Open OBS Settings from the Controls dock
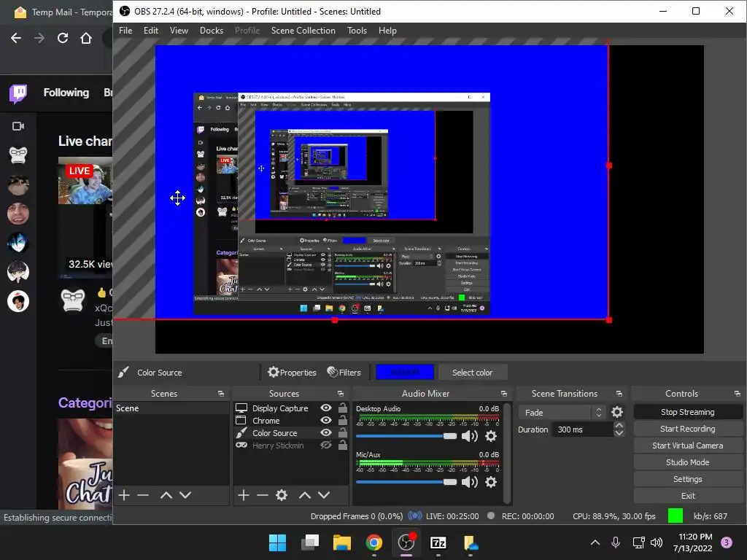747x560 pixels. tap(687, 479)
